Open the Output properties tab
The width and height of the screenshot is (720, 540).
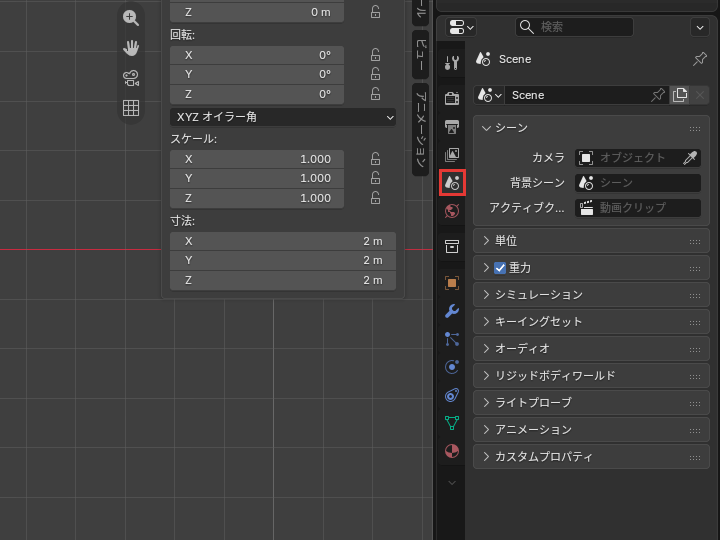tap(452, 127)
